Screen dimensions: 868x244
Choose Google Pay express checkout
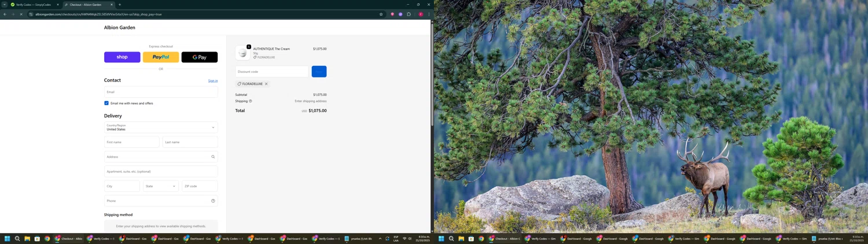click(x=200, y=57)
